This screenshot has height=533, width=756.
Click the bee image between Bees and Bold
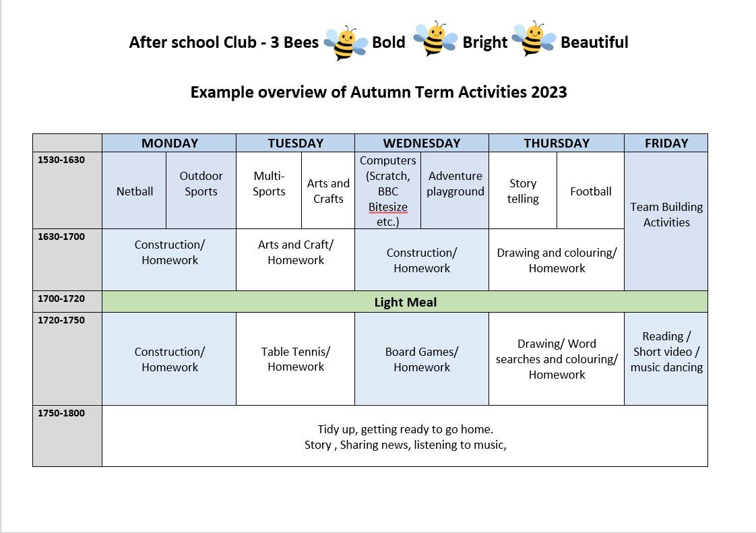(345, 43)
